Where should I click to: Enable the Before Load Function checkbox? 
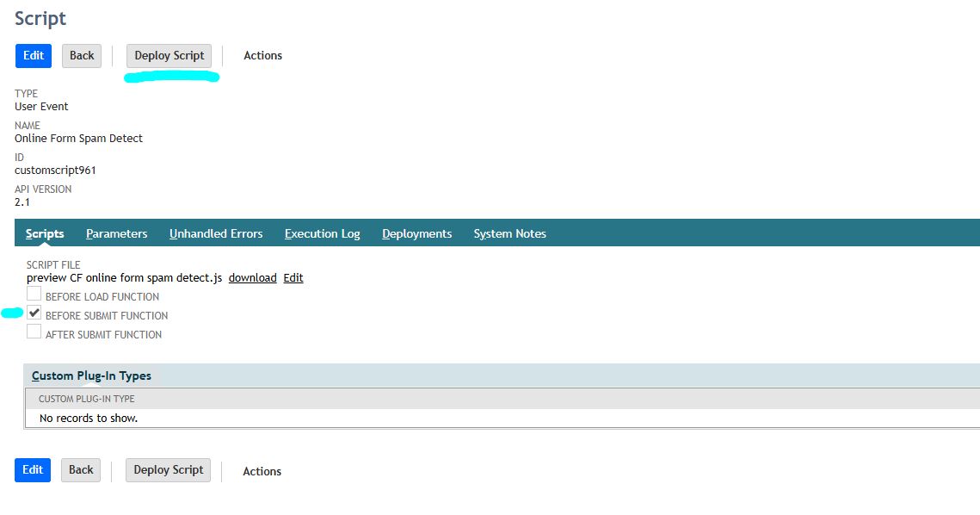[x=34, y=295]
